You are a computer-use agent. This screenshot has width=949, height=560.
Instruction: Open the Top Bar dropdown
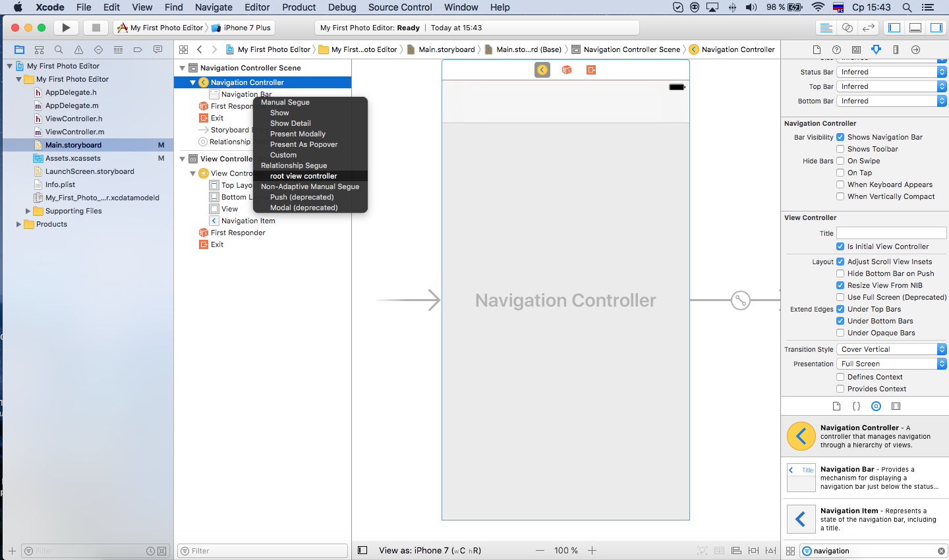click(892, 86)
